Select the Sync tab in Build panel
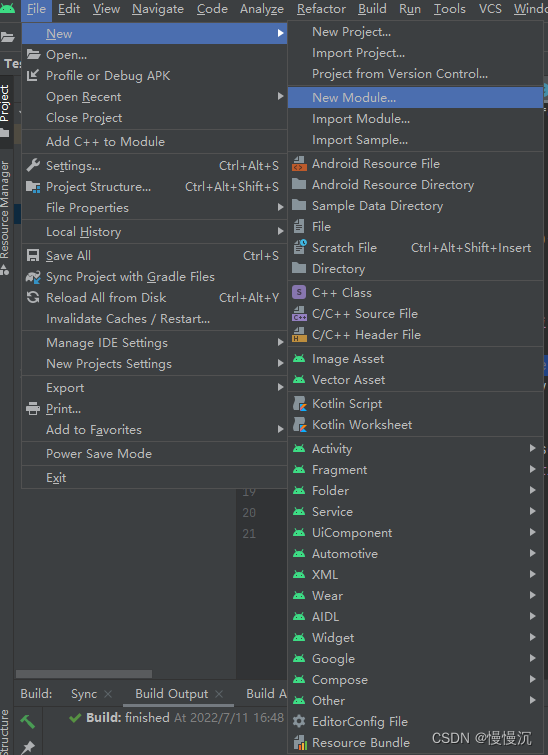Image resolution: width=548 pixels, height=755 pixels. coord(84,693)
